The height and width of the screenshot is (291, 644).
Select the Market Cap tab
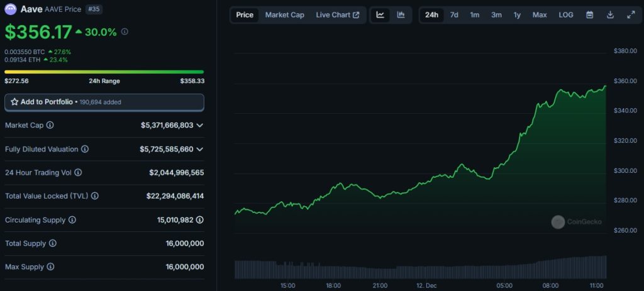(285, 15)
